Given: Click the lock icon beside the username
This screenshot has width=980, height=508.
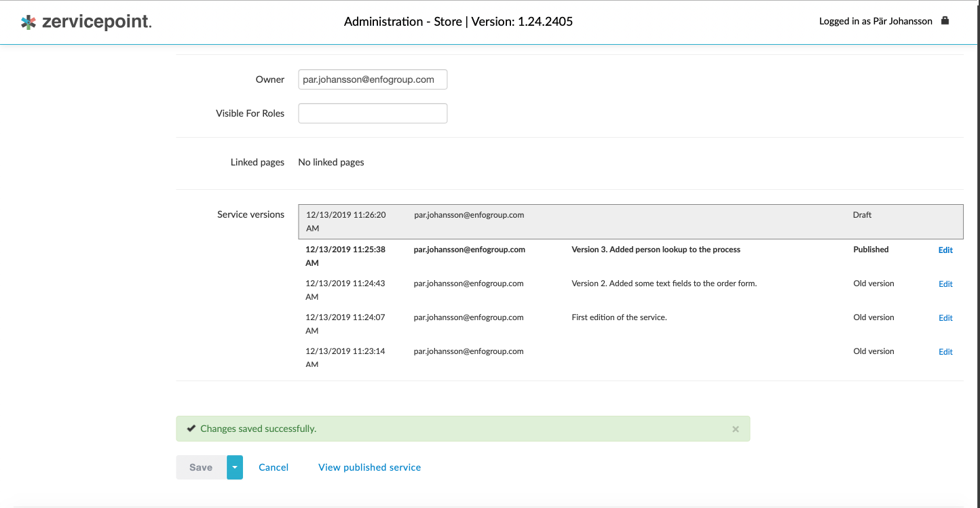Looking at the screenshot, I should [x=945, y=21].
